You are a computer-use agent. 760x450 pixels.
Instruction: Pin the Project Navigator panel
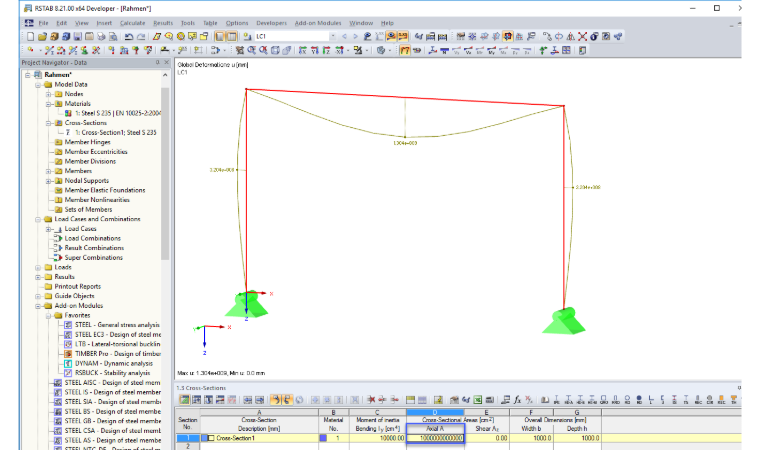(158, 63)
